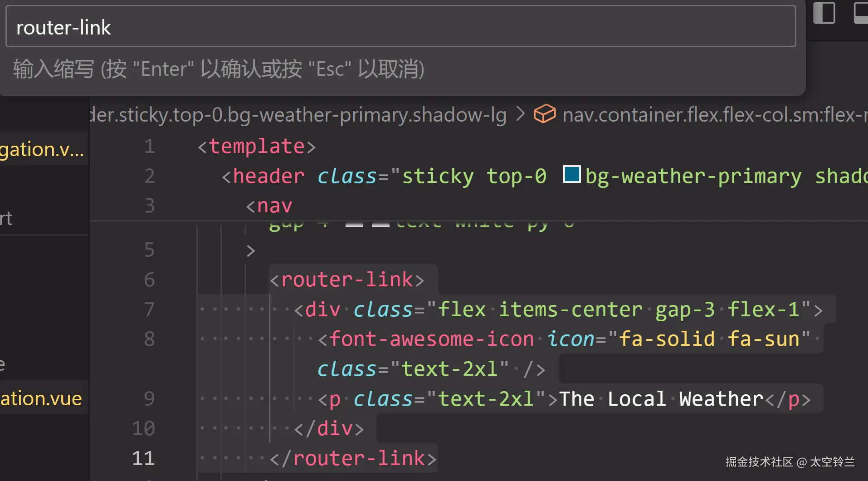
Task: Click the p tag opening on line 9
Action: [x=329, y=399]
